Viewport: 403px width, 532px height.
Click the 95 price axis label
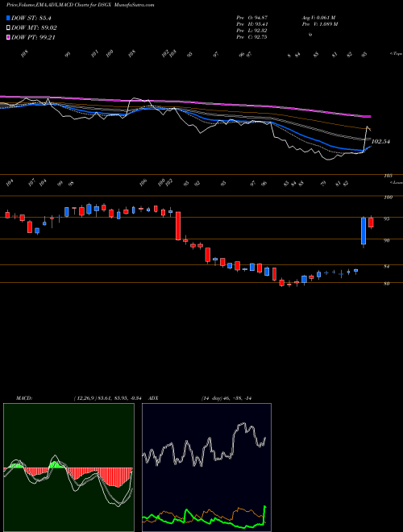(387, 218)
